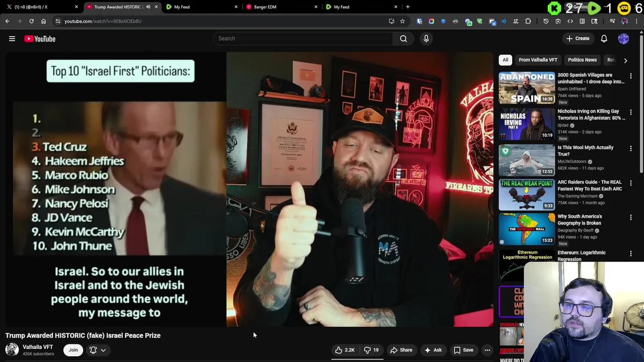Click the Share button
Screen dimensions: 644x362
click(401, 350)
